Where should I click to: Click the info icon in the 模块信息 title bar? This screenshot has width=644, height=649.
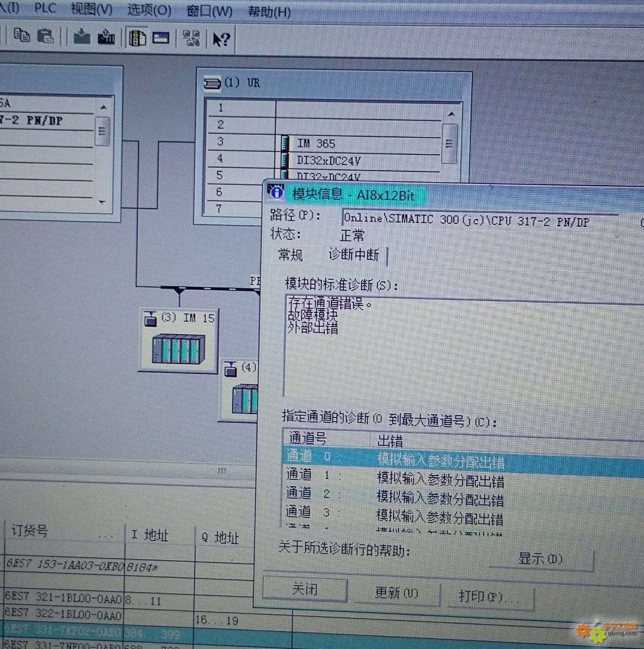pyautogui.click(x=276, y=192)
